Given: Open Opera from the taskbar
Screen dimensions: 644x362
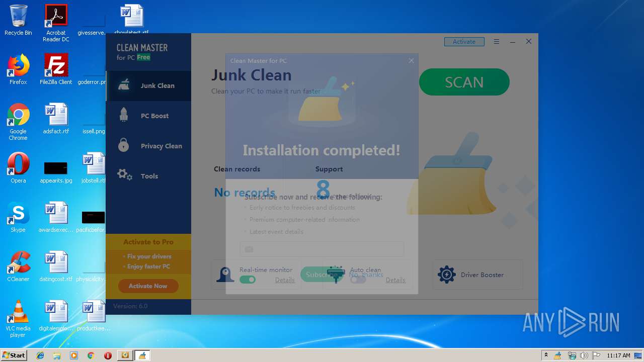Looking at the screenshot, I should [108, 355].
